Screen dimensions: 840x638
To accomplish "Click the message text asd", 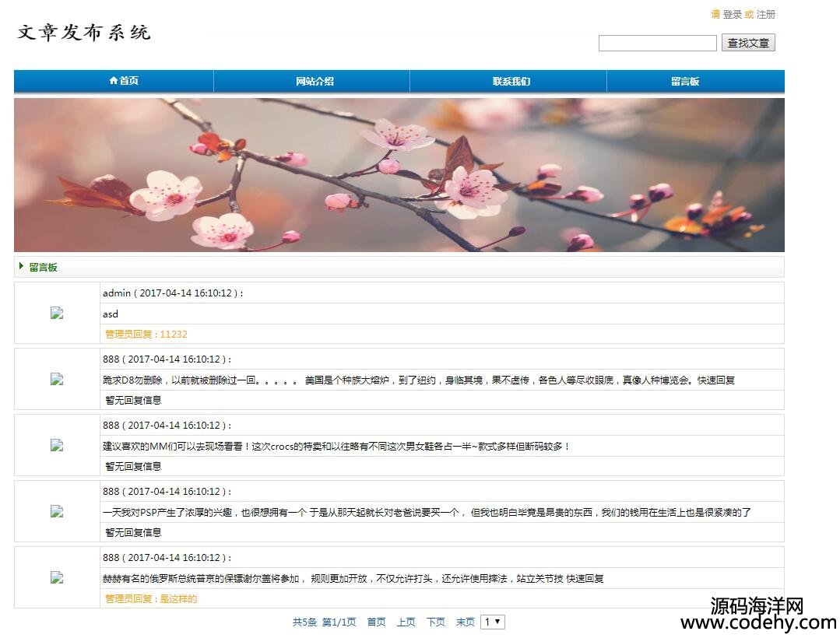I will click(111, 314).
